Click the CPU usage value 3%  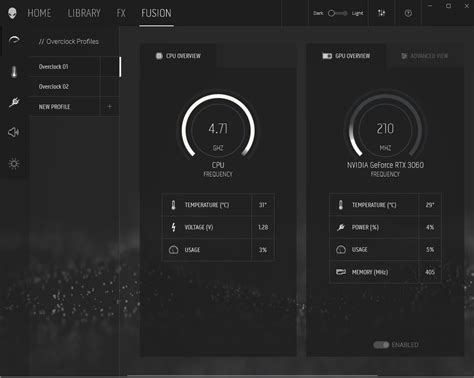click(263, 250)
